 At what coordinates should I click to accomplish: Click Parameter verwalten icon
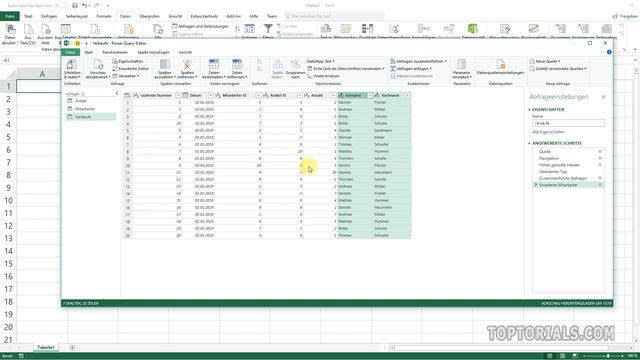[462, 64]
